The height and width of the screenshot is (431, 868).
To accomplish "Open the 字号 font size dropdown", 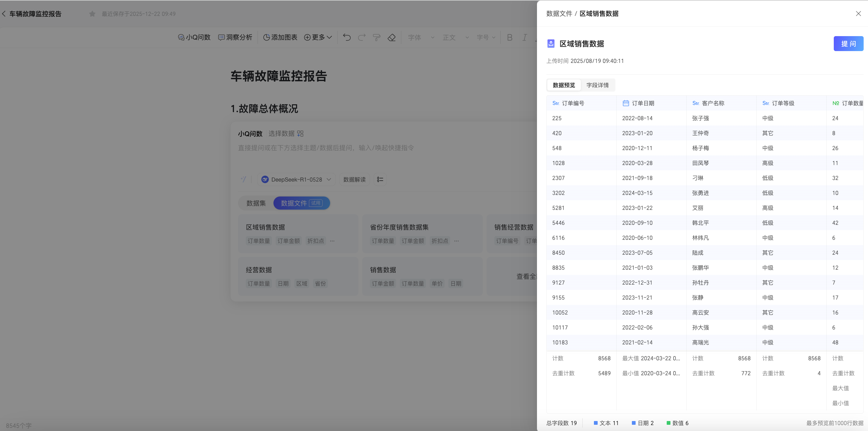I will 486,37.
